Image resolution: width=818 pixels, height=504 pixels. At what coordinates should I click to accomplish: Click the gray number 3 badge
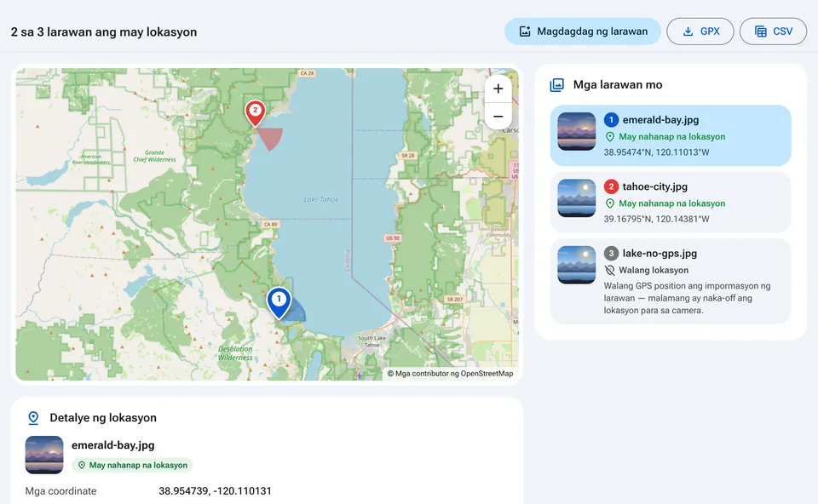tap(612, 254)
